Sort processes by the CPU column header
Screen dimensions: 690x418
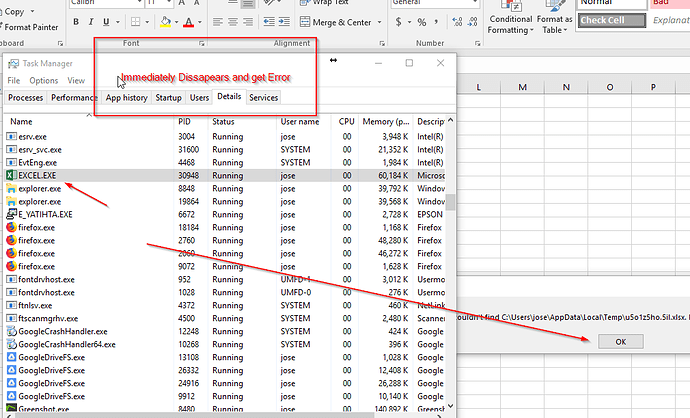[x=346, y=122]
